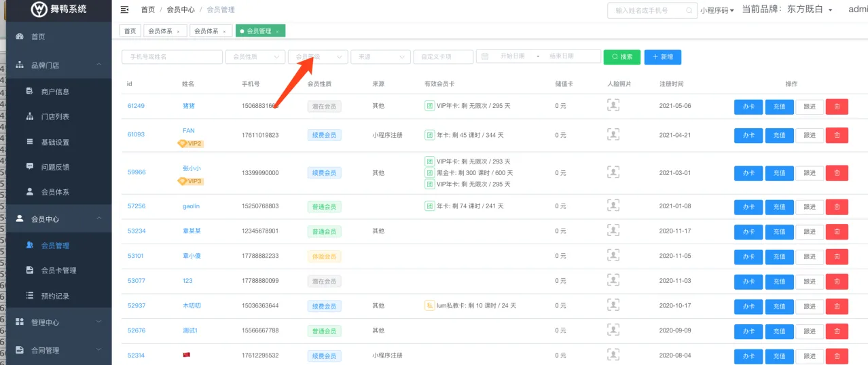Image resolution: width=868 pixels, height=365 pixels.
Task: Click face photo icon for member 61249
Action: coord(613,106)
